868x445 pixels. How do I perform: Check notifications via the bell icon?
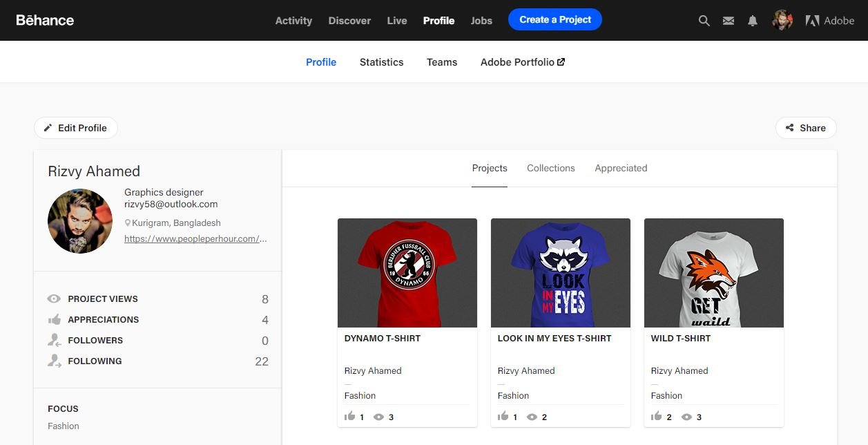pyautogui.click(x=752, y=20)
